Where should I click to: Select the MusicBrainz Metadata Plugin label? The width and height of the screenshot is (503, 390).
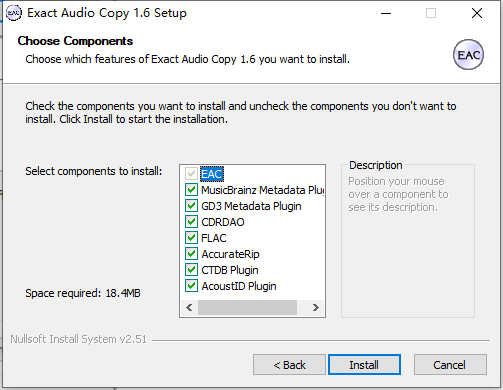tap(263, 190)
